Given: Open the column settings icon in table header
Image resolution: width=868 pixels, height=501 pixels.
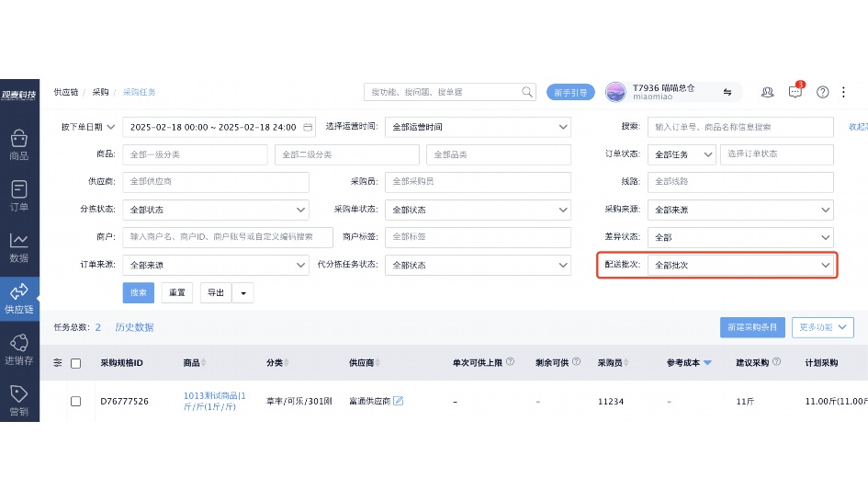Looking at the screenshot, I should coord(57,363).
